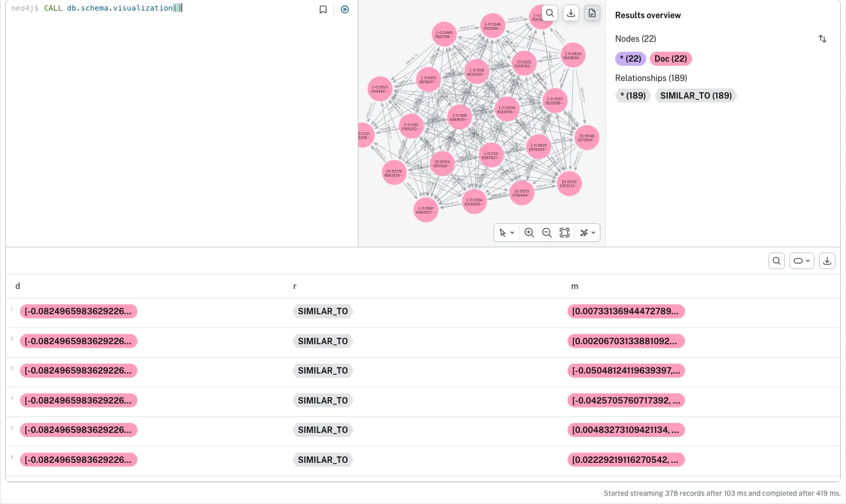The image size is (846, 504).
Task: Select the Doc (22) label chip
Action: [671, 59]
